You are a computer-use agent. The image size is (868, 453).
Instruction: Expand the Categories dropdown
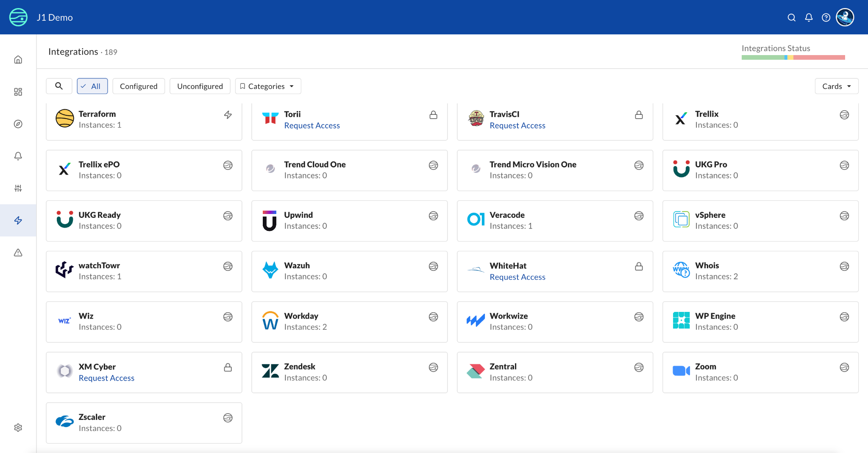pos(268,86)
